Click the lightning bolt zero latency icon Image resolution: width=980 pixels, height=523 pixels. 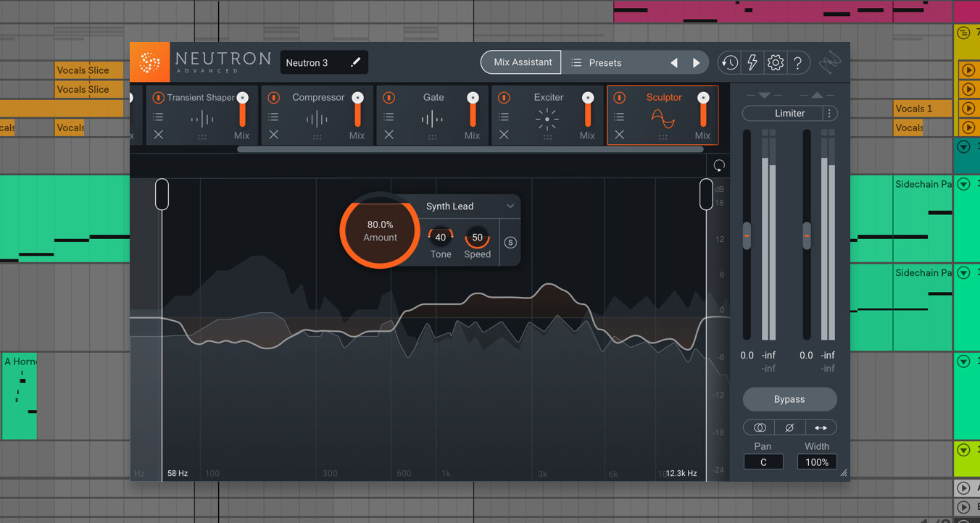752,63
